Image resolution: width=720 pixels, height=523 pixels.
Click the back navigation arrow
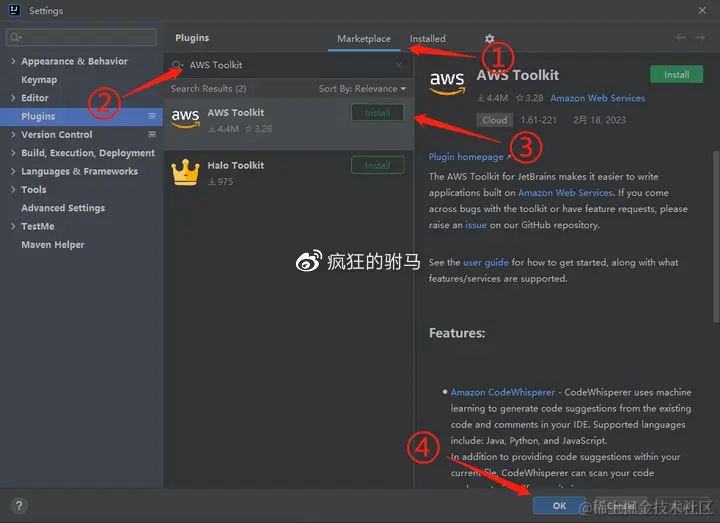(681, 38)
